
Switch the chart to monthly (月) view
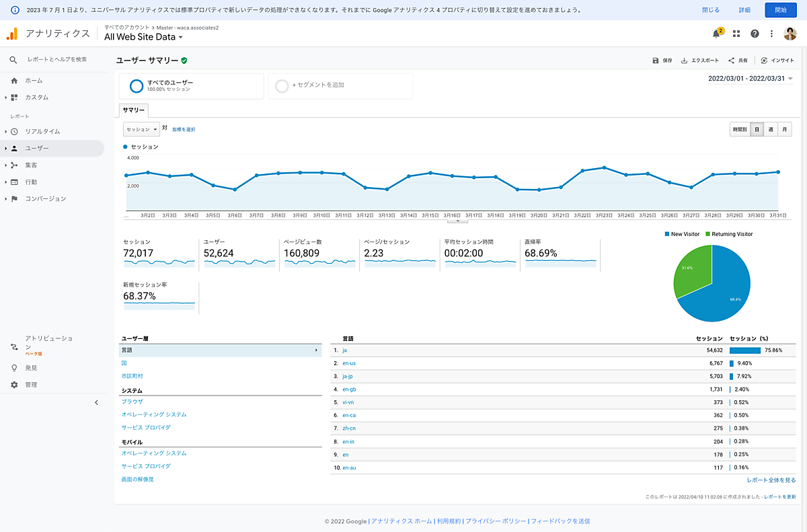(784, 129)
